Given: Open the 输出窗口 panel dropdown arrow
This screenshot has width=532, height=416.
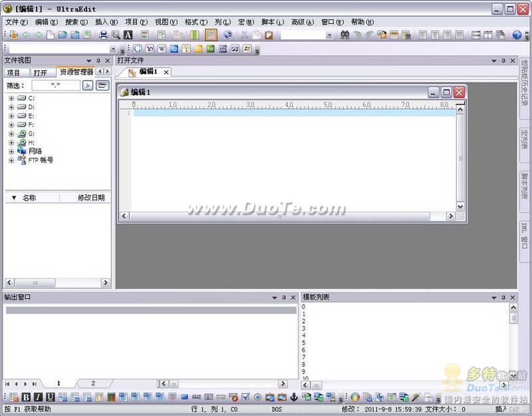Looking at the screenshot, I should coord(275,298).
